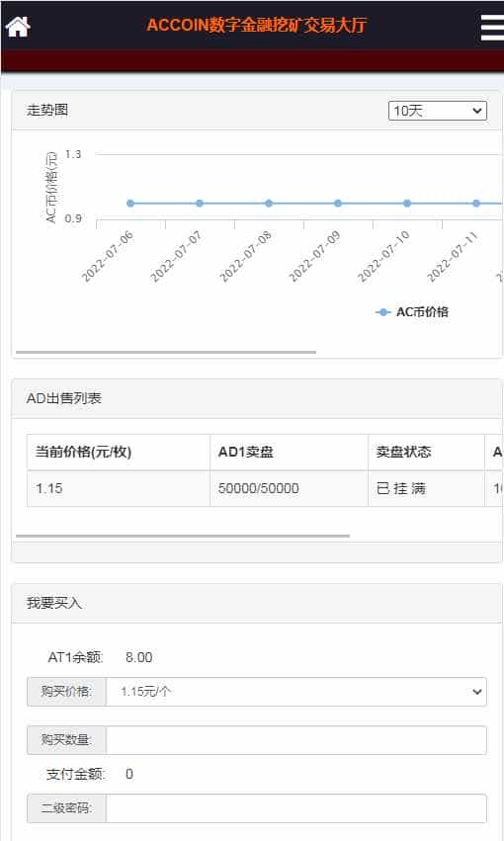Image resolution: width=504 pixels, height=841 pixels.
Task: Click the 我要买入 panel heading
Action: (53, 604)
